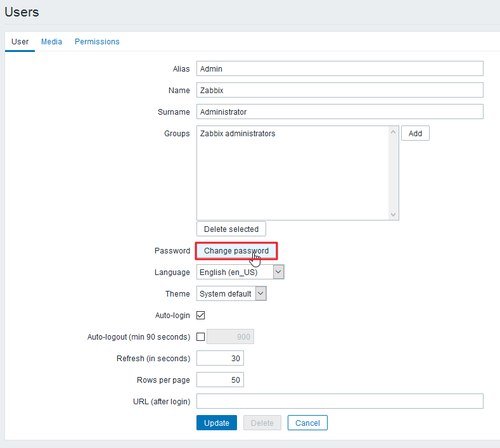
Task: Click the Alias input field
Action: coord(340,69)
